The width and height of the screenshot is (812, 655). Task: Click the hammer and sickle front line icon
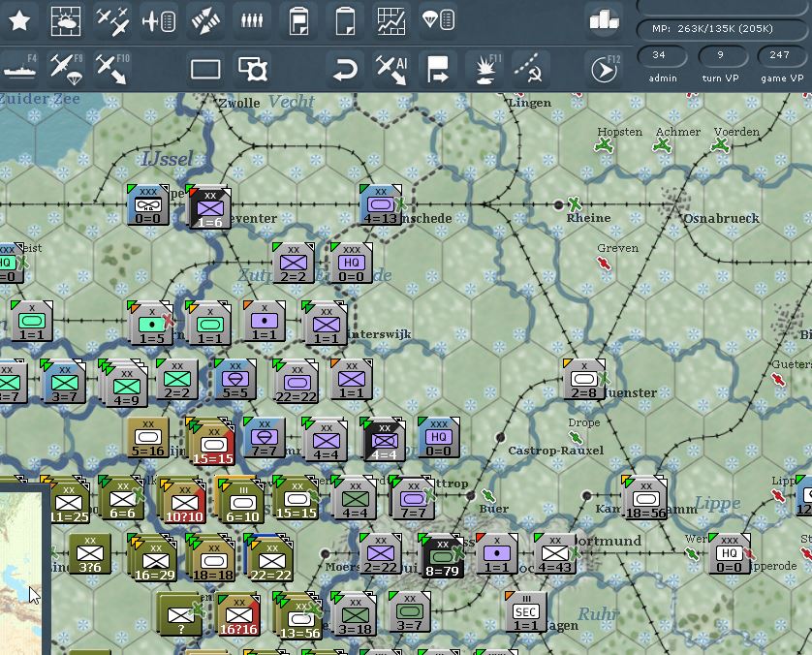pyautogui.click(x=530, y=69)
